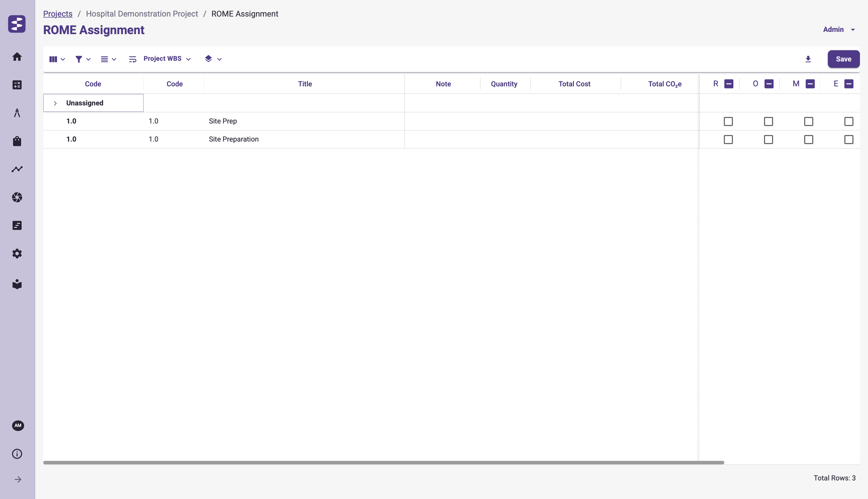Viewport: 868px width, 499px height.
Task: Click the Home icon in sidebar
Action: click(17, 56)
